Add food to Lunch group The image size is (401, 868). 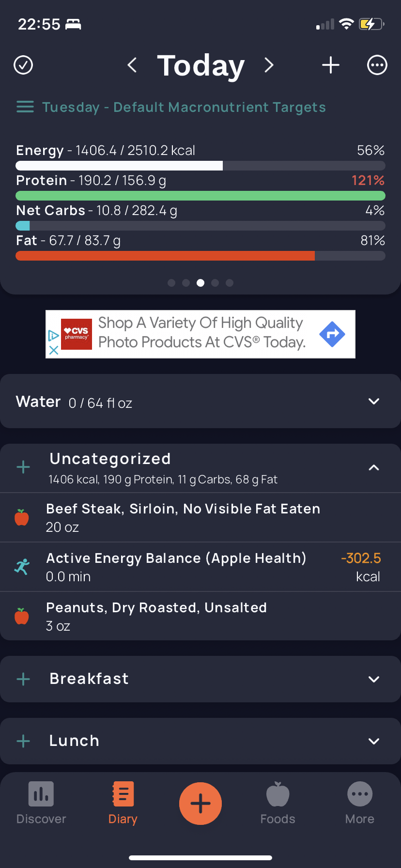point(23,741)
